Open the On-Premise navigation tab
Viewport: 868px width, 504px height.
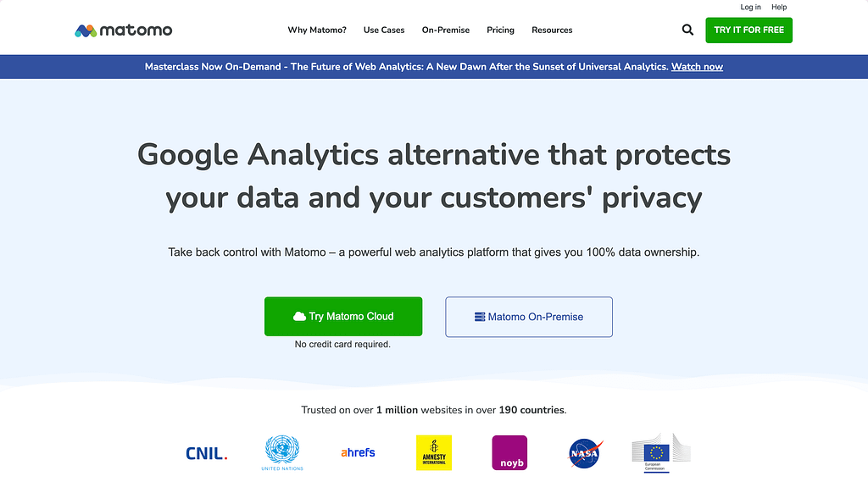(x=445, y=30)
